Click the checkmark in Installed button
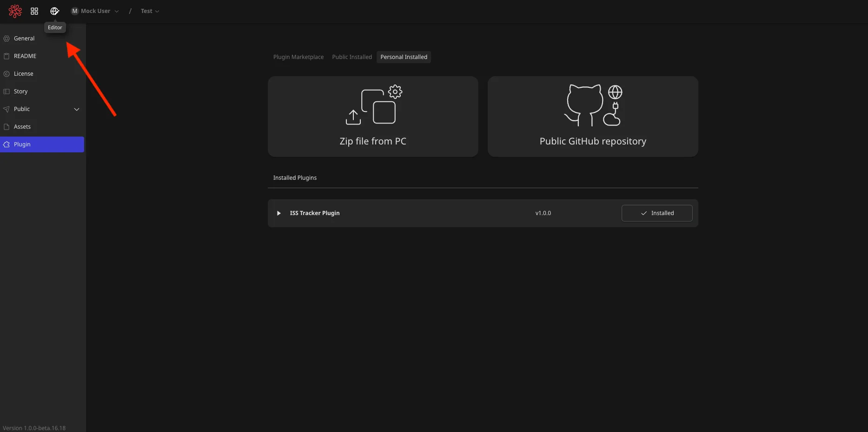This screenshot has height=432, width=868. pos(644,213)
